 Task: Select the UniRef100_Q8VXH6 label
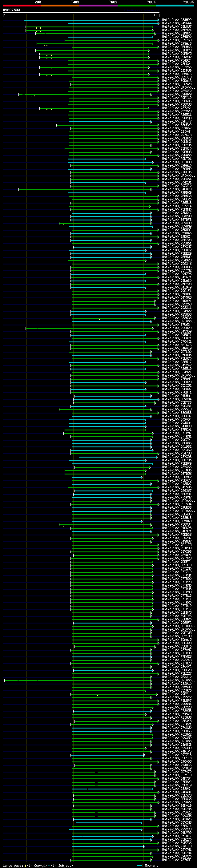pos(177,822)
